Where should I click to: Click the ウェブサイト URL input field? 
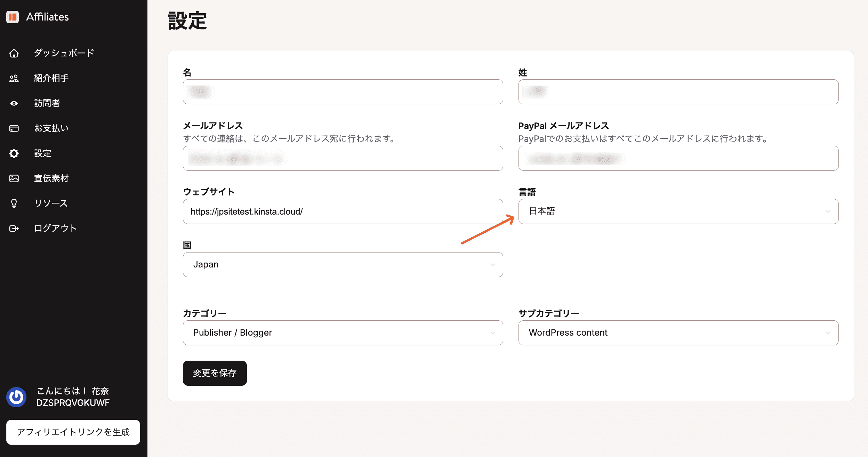[x=342, y=211]
